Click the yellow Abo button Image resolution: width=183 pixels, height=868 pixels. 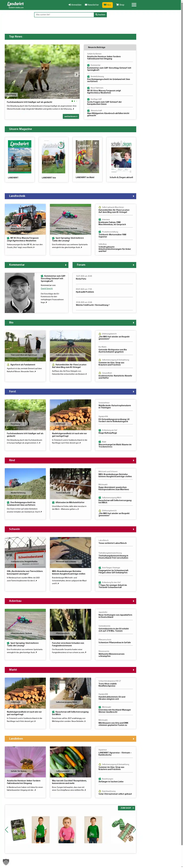click(x=107, y=5)
